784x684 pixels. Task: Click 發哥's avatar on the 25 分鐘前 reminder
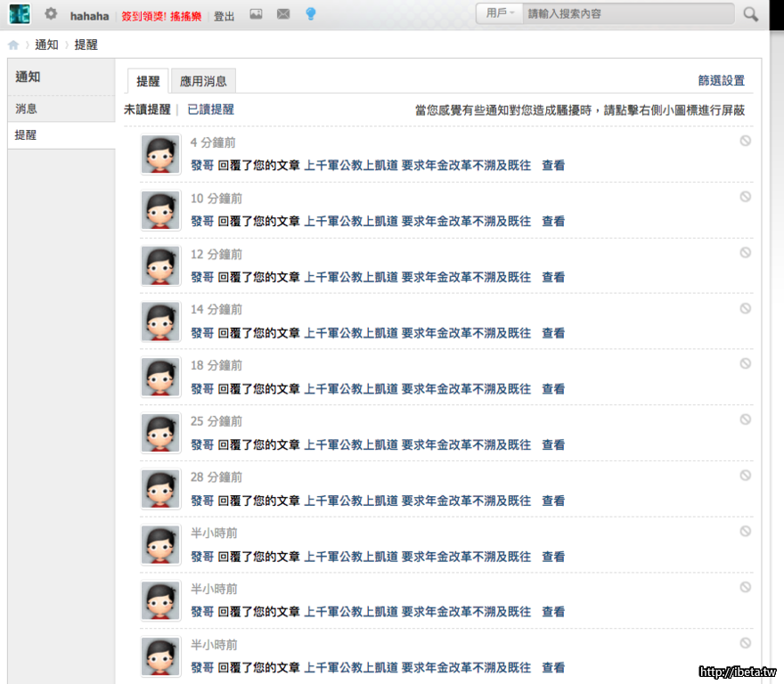160,434
